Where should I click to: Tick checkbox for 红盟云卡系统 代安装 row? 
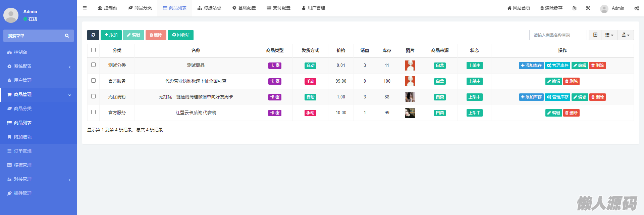[93, 112]
